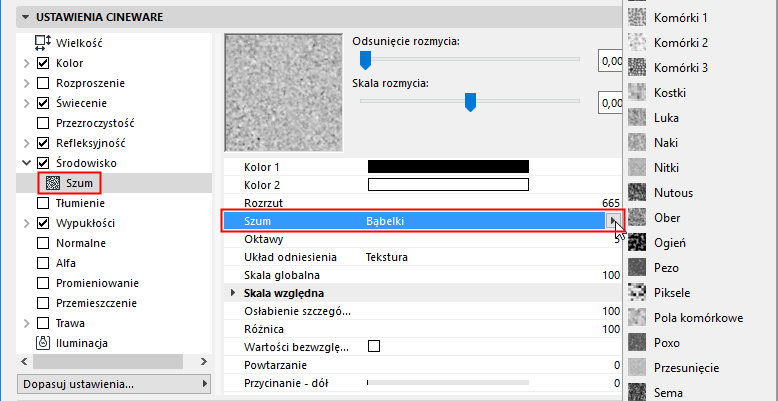Select the Komórki 1 noise thumbnail icon
Screen dimensions: 778x401
(637, 18)
